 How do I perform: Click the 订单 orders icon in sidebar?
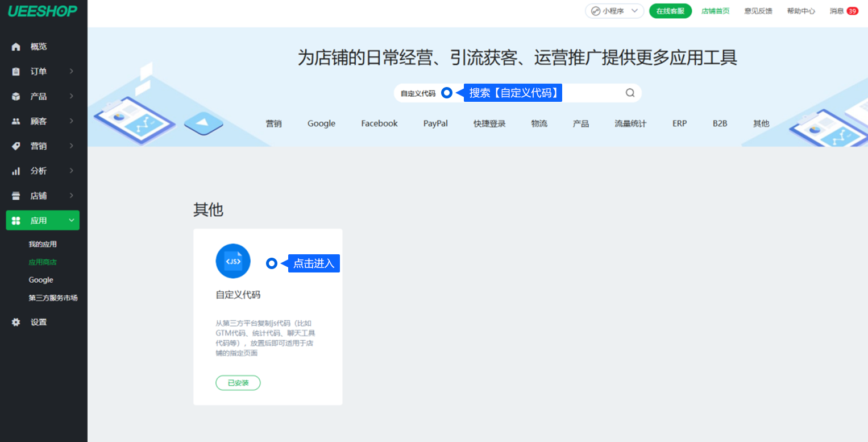click(15, 71)
